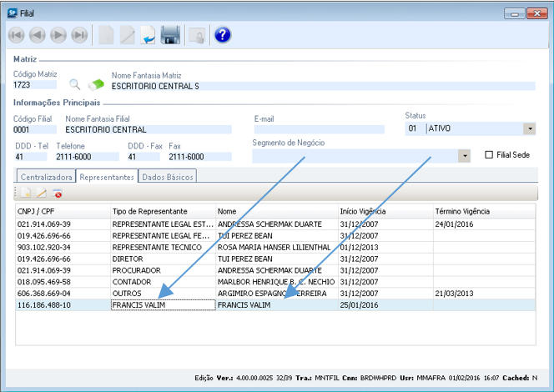Edit representative with the grid pencil icon
This screenshot has width=554, height=392.
pyautogui.click(x=41, y=193)
